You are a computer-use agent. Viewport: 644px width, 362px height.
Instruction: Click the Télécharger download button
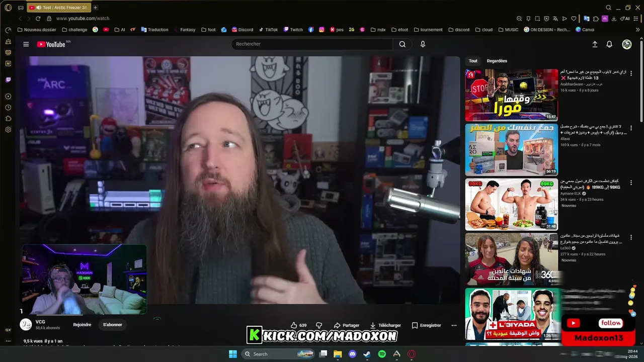coord(385,325)
